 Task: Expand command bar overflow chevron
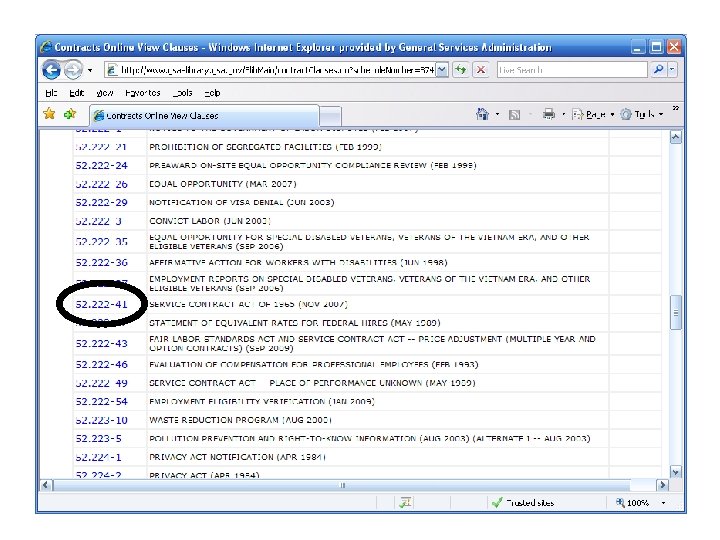pos(675,108)
